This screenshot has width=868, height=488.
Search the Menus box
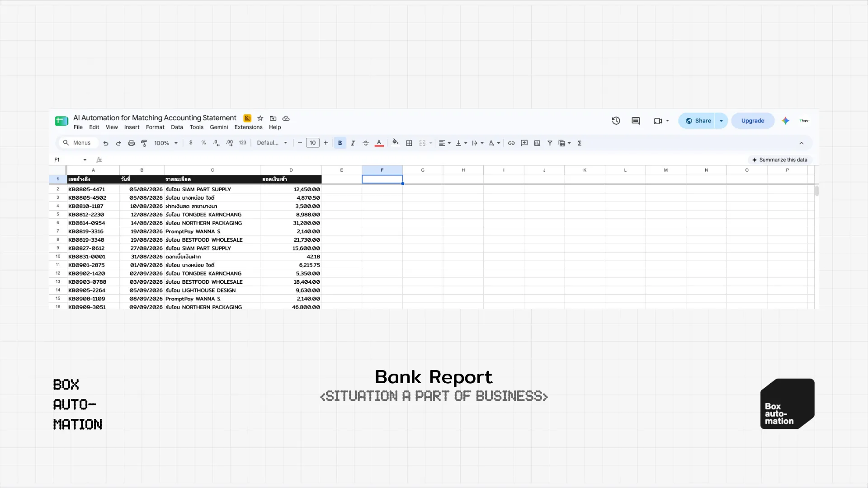click(78, 143)
